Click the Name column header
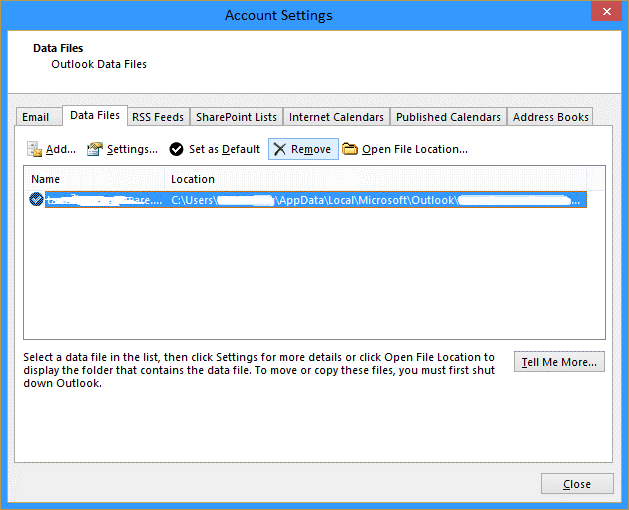 95,179
